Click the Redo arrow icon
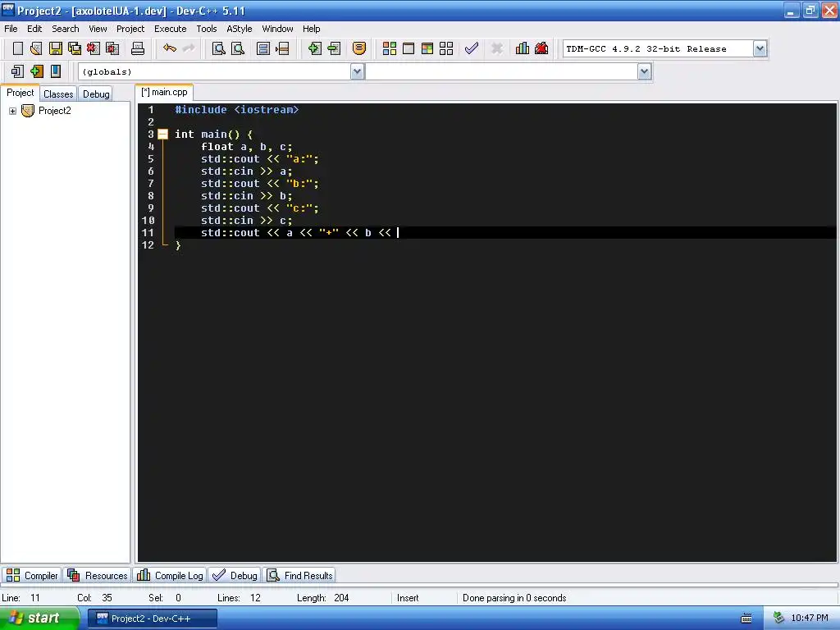The width and height of the screenshot is (840, 630). [x=189, y=48]
